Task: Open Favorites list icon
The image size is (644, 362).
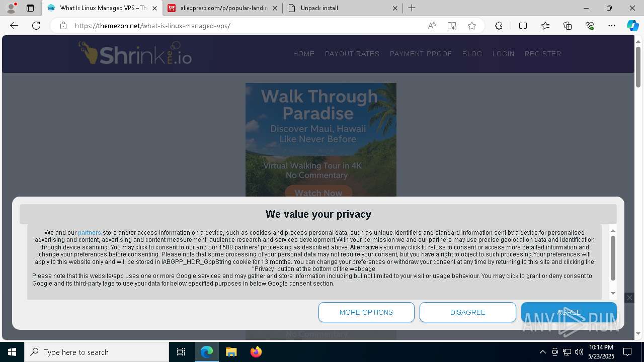Action: (545, 26)
